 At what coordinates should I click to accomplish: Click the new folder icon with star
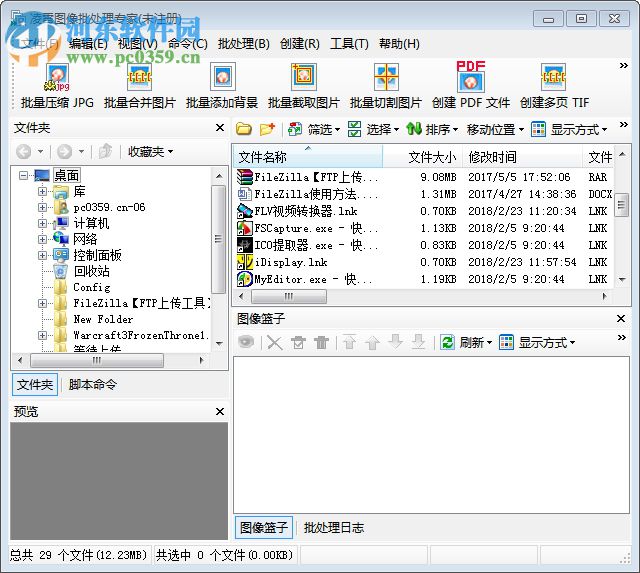(x=267, y=129)
